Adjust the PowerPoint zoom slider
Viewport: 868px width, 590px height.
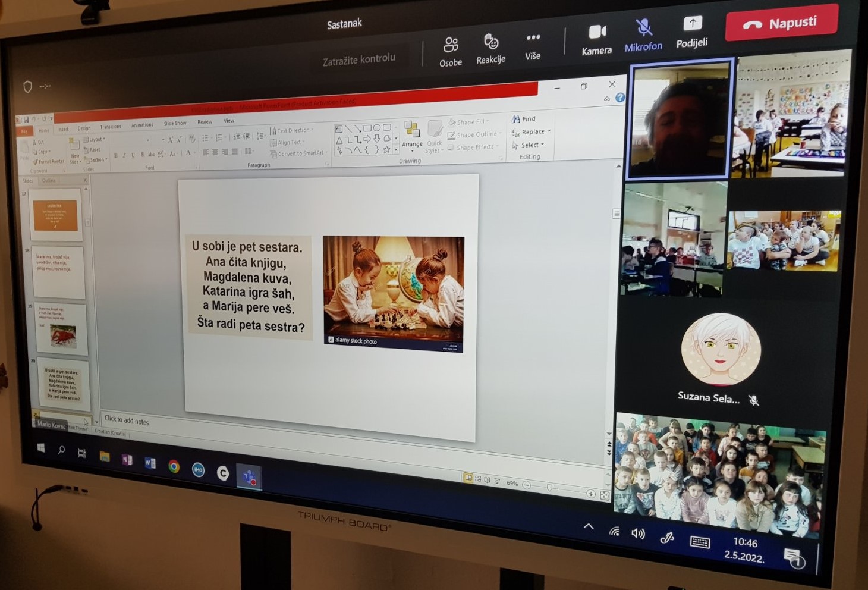click(x=549, y=487)
